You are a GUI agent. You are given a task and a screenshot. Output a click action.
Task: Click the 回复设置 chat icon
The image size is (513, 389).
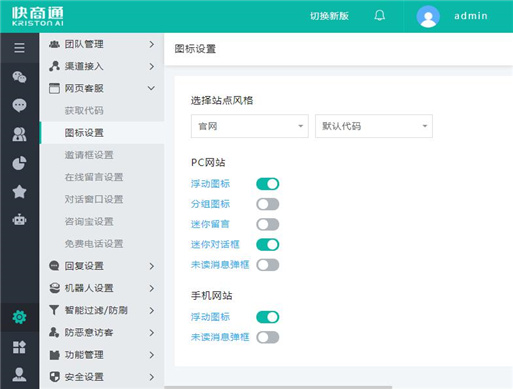54,266
